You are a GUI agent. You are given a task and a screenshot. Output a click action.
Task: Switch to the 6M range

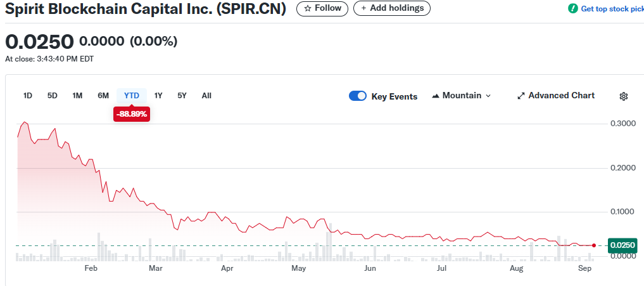(x=103, y=96)
